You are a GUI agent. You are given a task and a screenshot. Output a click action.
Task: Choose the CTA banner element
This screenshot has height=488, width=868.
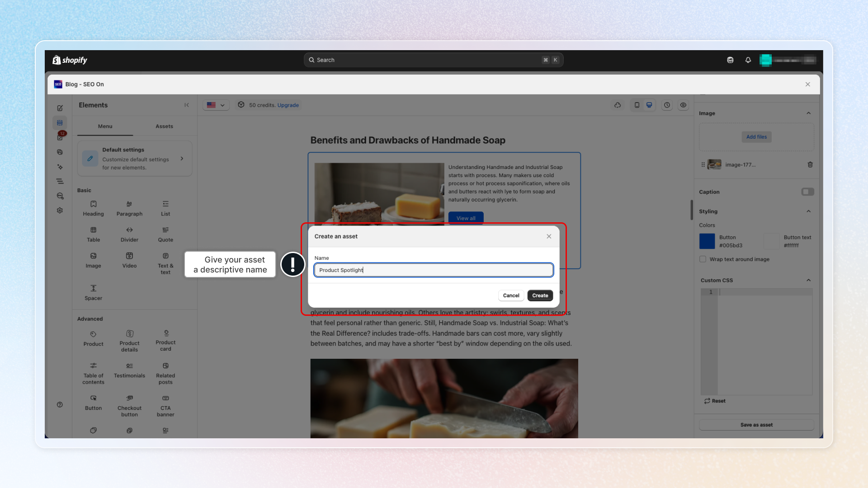click(x=165, y=406)
